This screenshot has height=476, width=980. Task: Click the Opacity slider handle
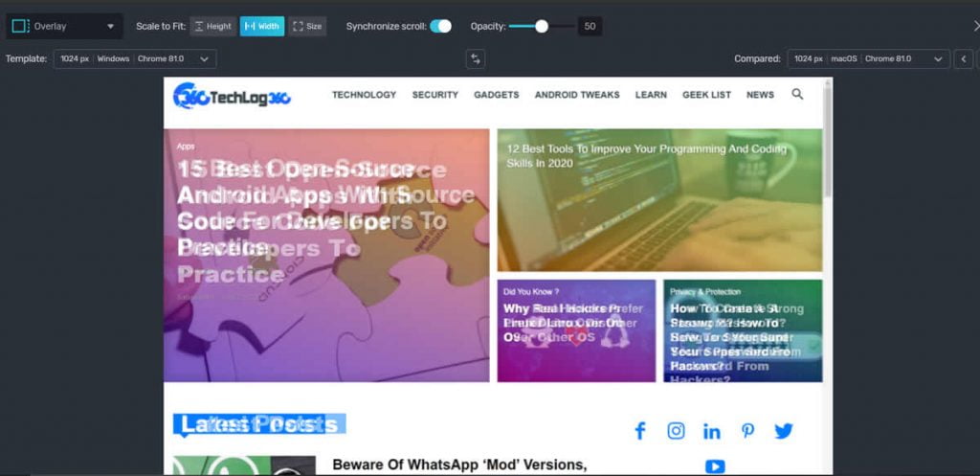542,26
